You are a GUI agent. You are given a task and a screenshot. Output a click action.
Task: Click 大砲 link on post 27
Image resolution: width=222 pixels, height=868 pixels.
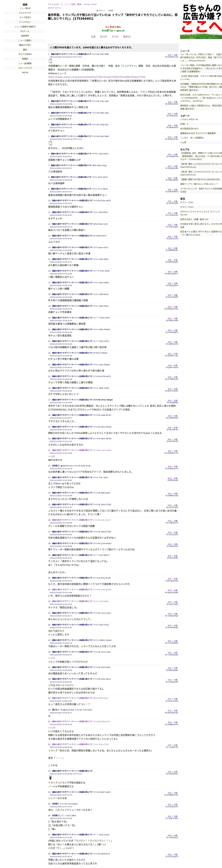(176, 401)
